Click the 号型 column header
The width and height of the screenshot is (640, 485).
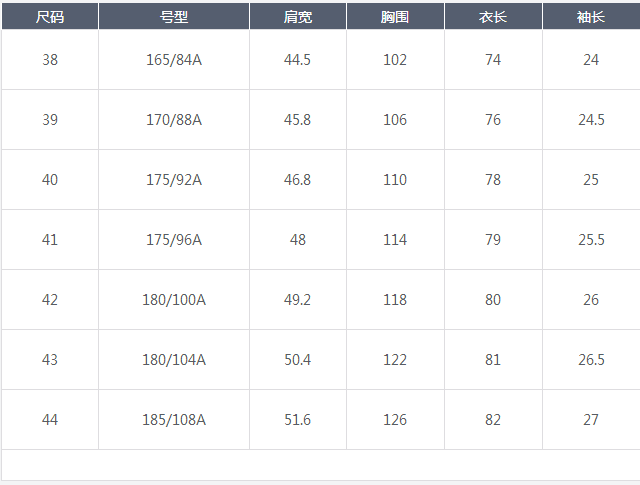[x=174, y=17]
